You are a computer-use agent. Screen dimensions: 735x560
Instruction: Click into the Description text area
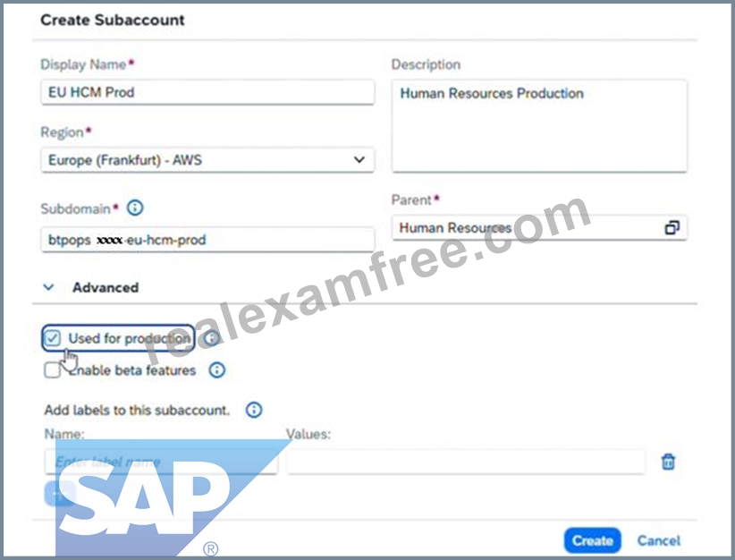click(539, 126)
